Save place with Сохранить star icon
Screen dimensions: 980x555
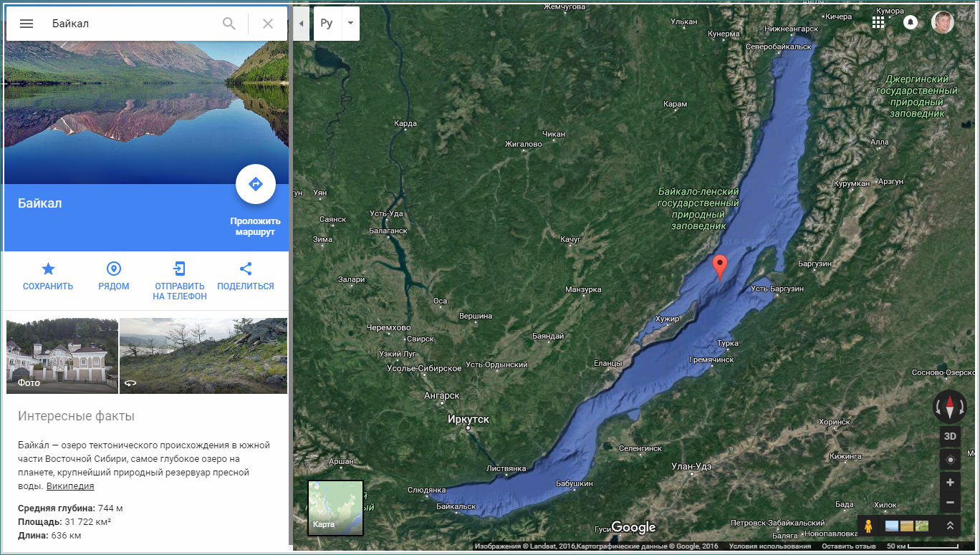coord(48,276)
